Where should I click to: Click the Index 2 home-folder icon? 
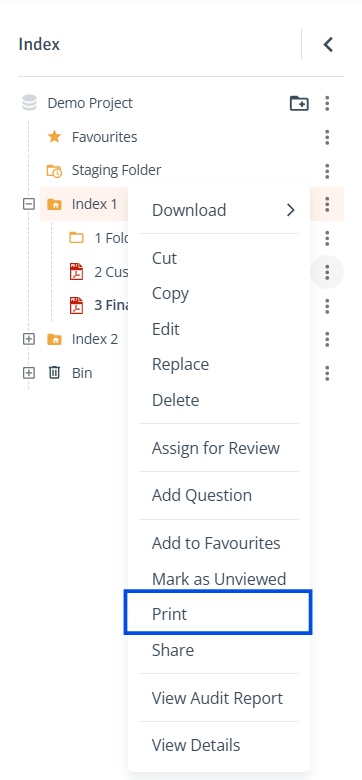pyautogui.click(x=54, y=339)
